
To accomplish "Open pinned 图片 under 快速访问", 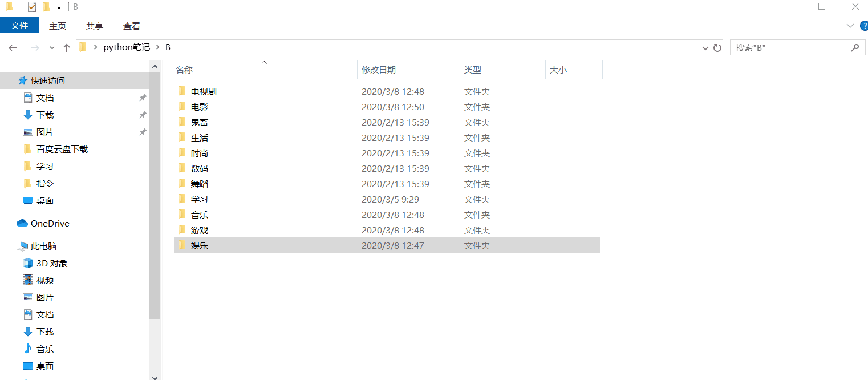I will click(45, 132).
